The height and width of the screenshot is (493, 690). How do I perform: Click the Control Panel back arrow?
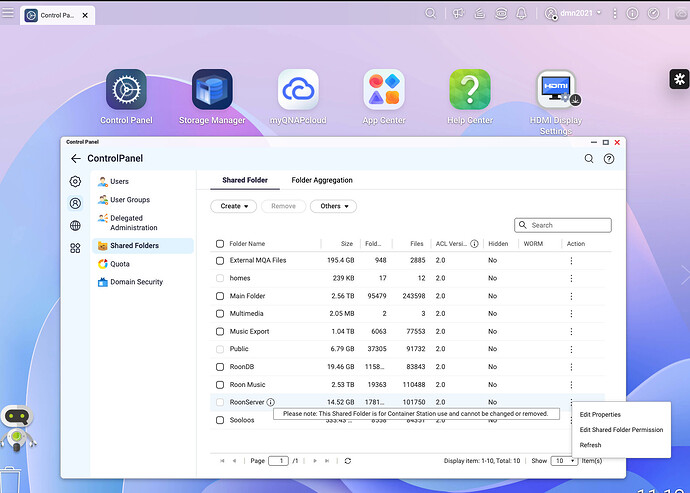[x=76, y=158]
